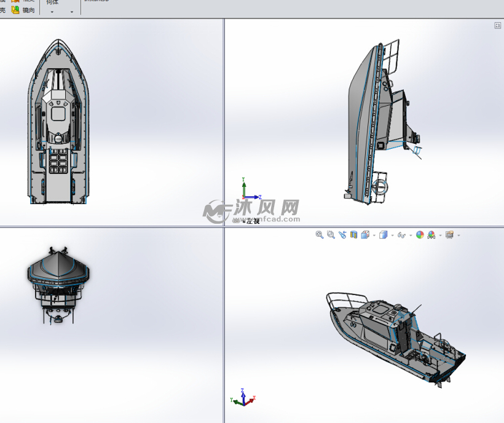The width and height of the screenshot is (504, 423).
Task: Click the Hide/Show Items glasses icon
Action: pyautogui.click(x=401, y=235)
